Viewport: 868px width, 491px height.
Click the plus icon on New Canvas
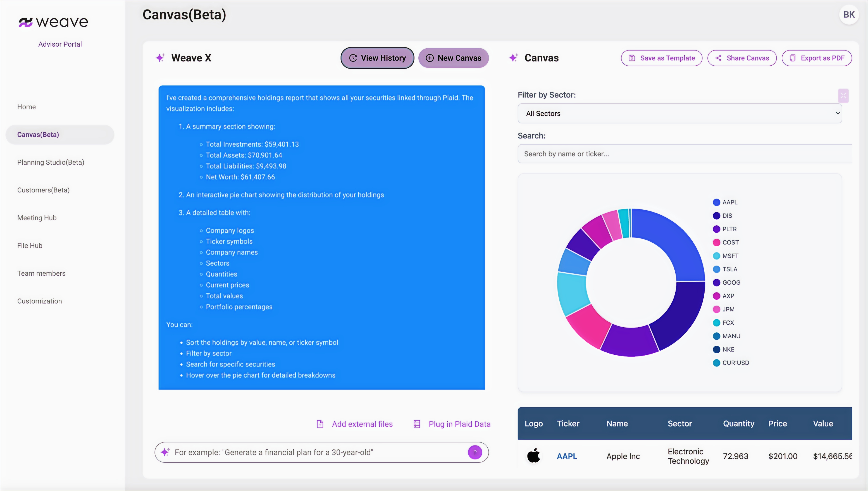click(x=430, y=58)
